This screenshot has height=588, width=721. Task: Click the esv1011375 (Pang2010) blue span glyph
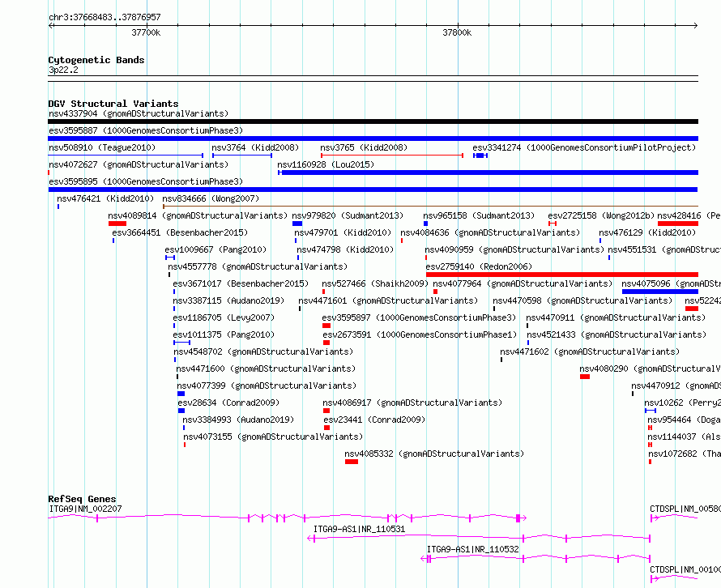click(181, 343)
